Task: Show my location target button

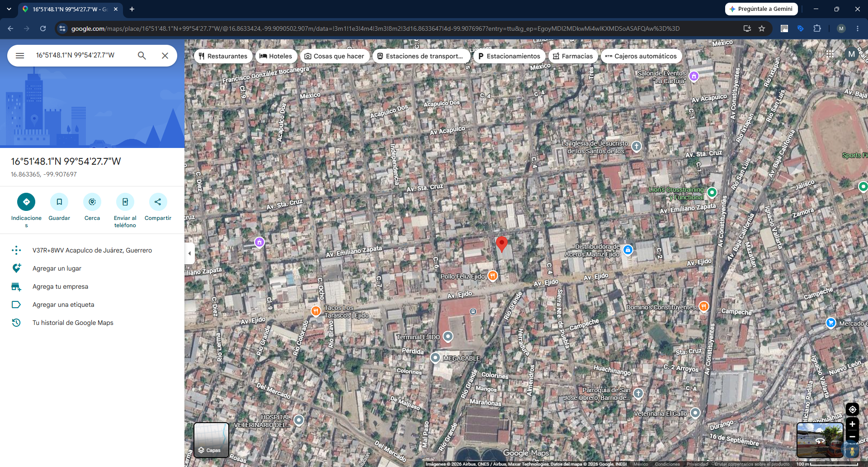Action: 852,410
